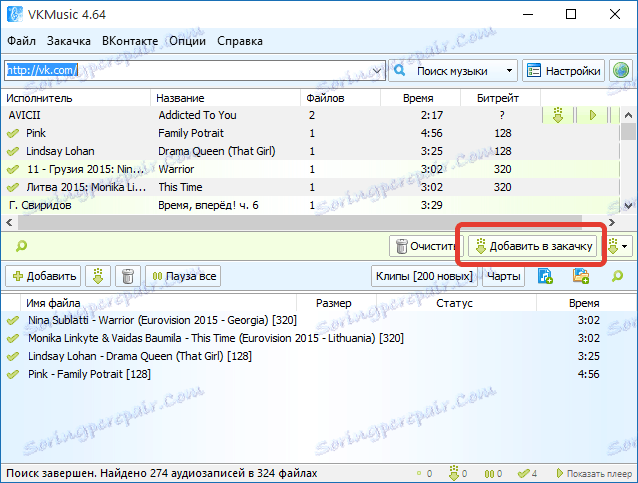Sort results by Время column header
The width and height of the screenshot is (638, 483).
pyautogui.click(x=421, y=98)
